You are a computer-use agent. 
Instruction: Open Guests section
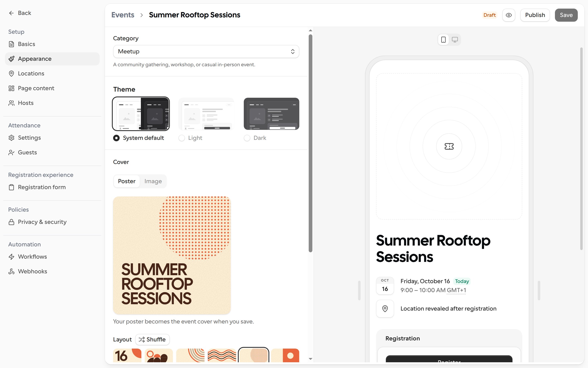(52, 152)
